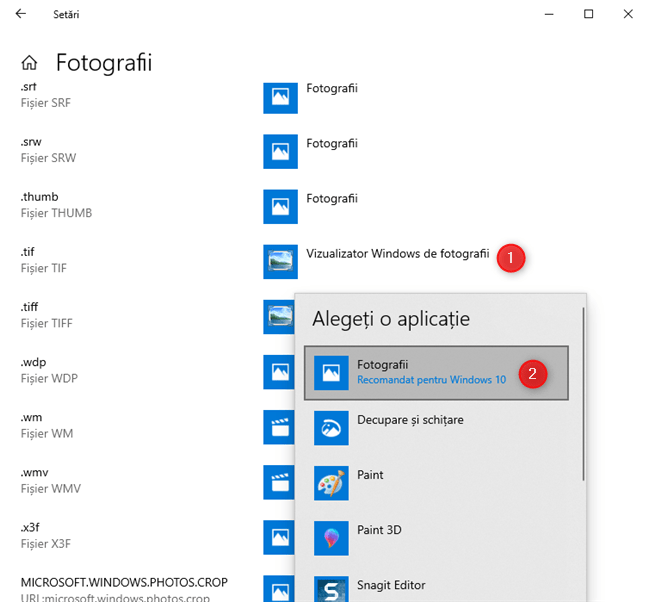
Task: Click the Decupare și schițare icon
Action: tap(331, 428)
